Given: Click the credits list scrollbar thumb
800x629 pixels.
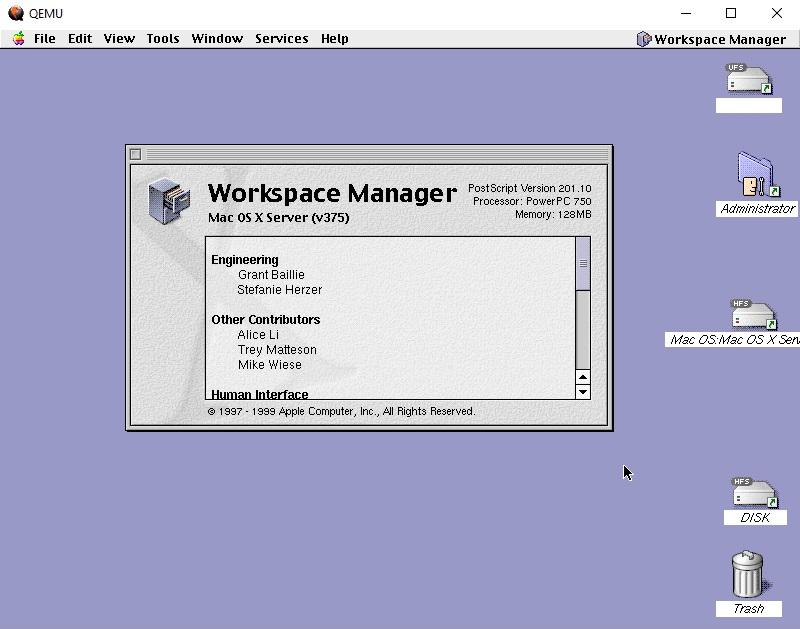Looking at the screenshot, I should (x=583, y=264).
